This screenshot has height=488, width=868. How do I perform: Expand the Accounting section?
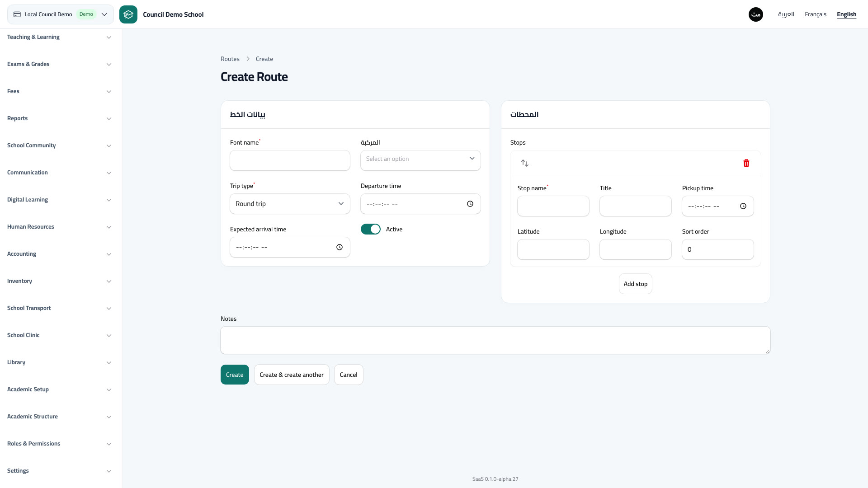[x=59, y=254]
